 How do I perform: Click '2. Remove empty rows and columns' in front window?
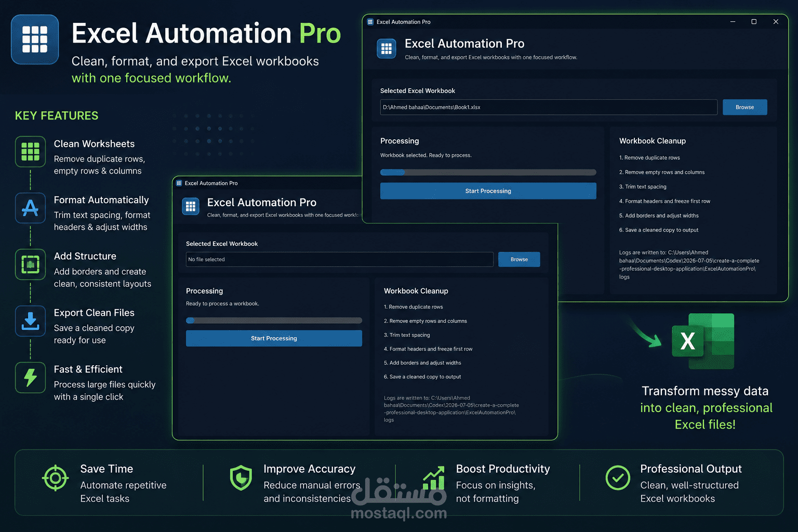[x=425, y=321]
